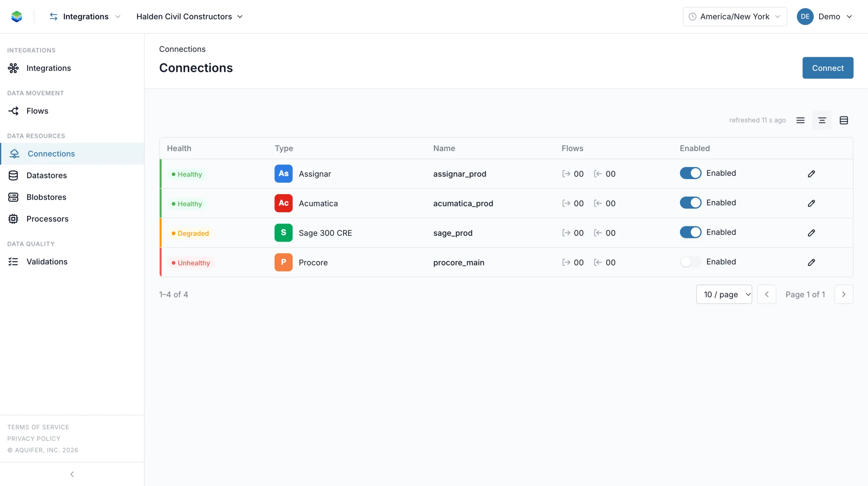868x486 pixels.
Task: Open the Privacy Policy link
Action: [x=34, y=439]
